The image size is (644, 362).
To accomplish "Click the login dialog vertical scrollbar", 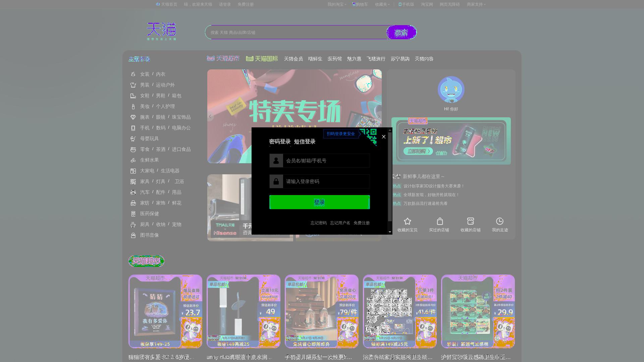I will click(390, 177).
